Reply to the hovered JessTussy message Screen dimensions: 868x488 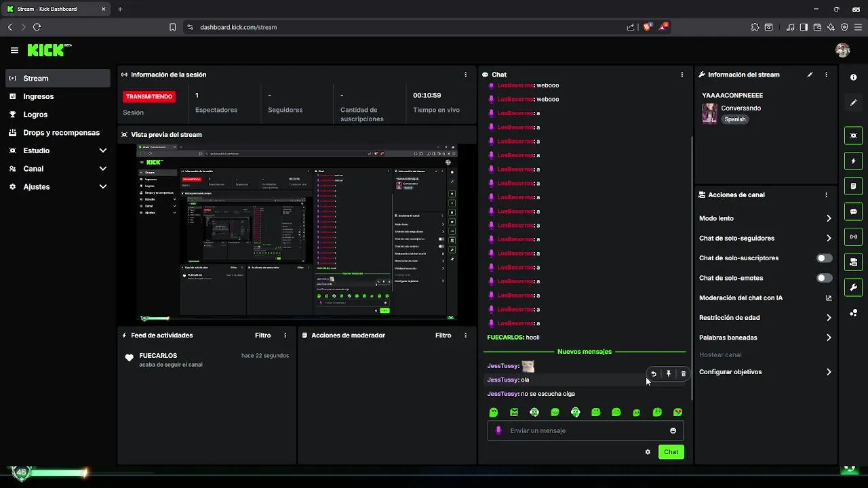click(x=654, y=373)
